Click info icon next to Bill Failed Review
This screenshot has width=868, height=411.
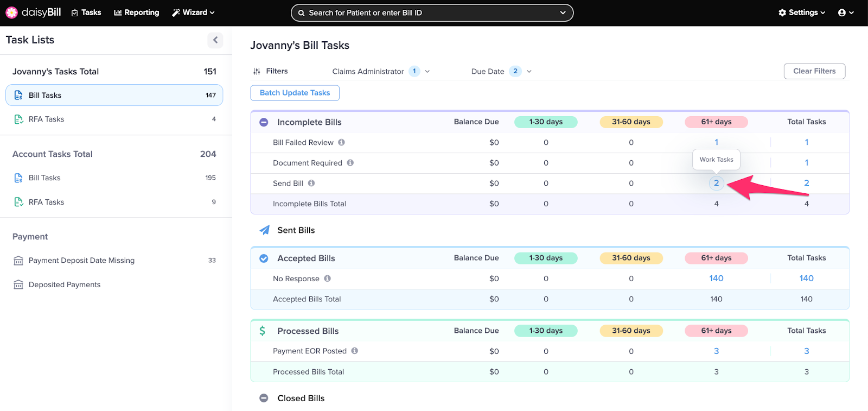click(x=341, y=142)
